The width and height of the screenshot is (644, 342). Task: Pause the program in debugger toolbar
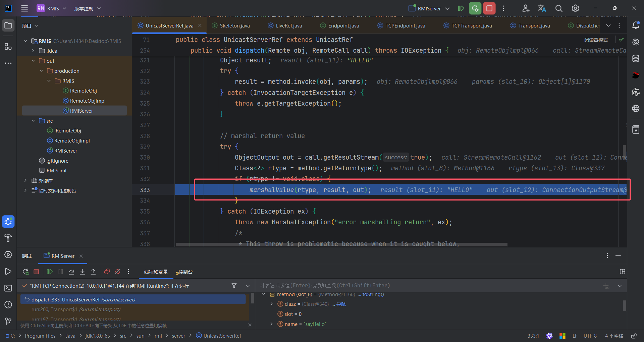(61, 272)
